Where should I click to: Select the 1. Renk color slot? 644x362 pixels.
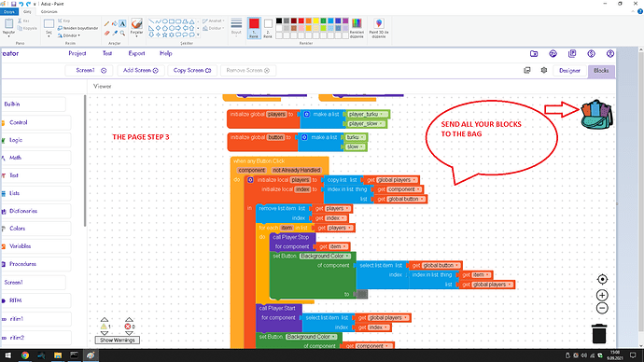(254, 28)
